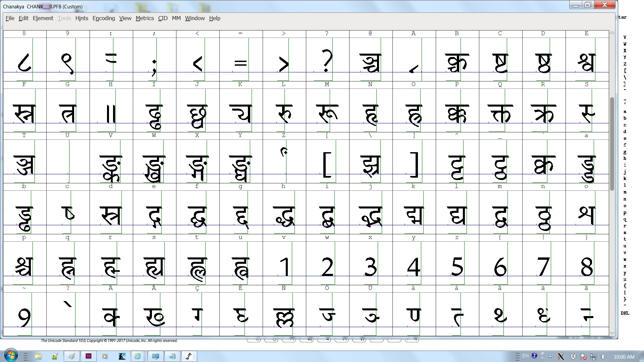Click the Adobe InDesign taskbar icon

pyautogui.click(x=89, y=356)
